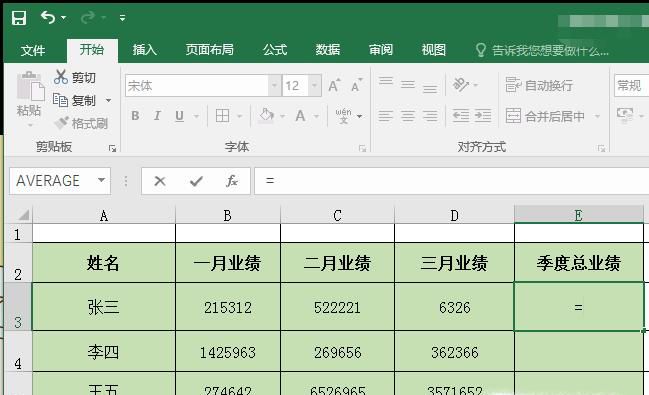Toggle 自动换行 wrap text
649x395 pixels.
click(x=539, y=85)
